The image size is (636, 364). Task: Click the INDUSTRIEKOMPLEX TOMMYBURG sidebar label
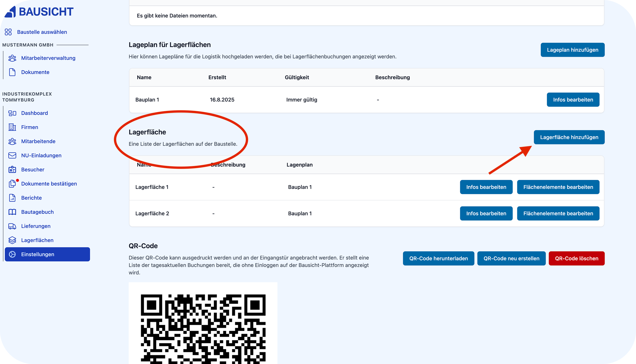27,97
